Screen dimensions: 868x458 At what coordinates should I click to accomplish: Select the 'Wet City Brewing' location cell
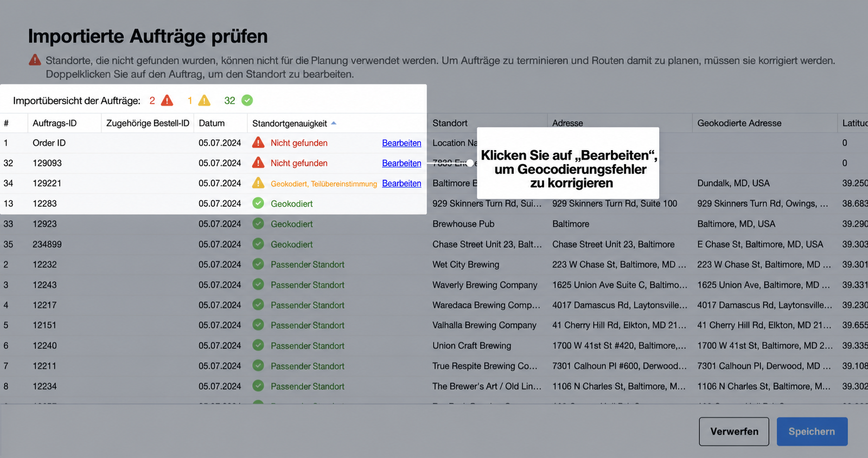465,265
